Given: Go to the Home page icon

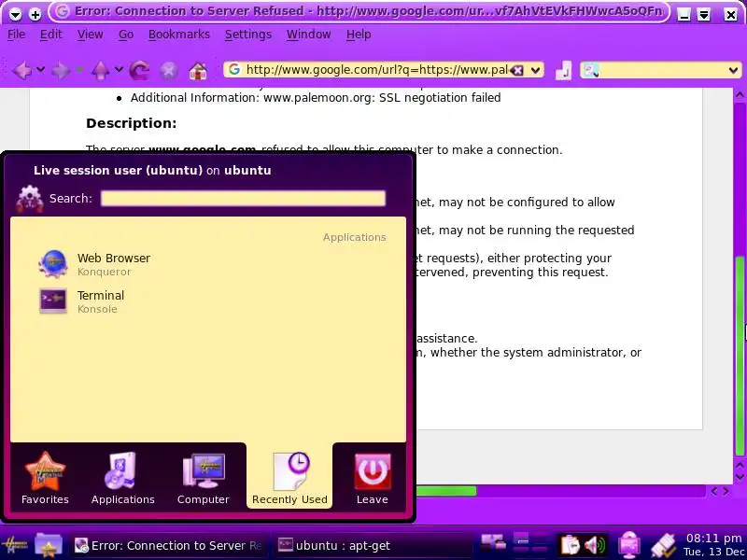Looking at the screenshot, I should [x=198, y=71].
